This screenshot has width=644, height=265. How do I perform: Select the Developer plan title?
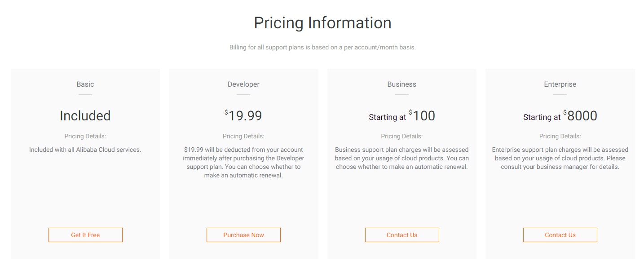(x=243, y=84)
